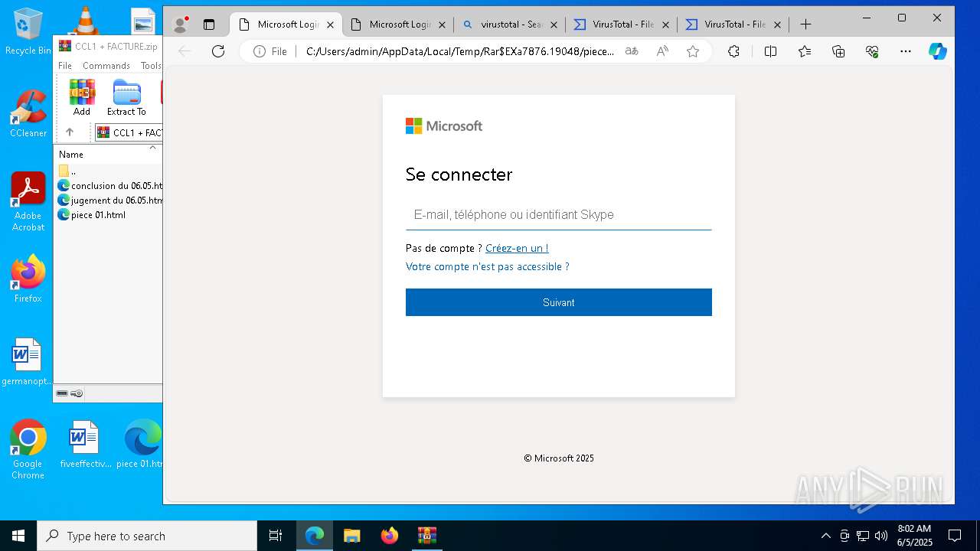Switch to second VirusTotal File tab

[x=734, y=24]
